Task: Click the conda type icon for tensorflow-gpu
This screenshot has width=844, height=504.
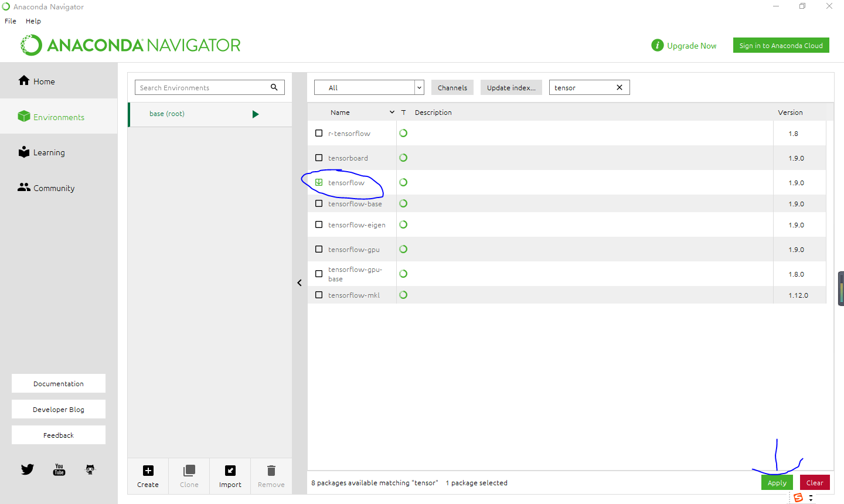Action: tap(403, 249)
